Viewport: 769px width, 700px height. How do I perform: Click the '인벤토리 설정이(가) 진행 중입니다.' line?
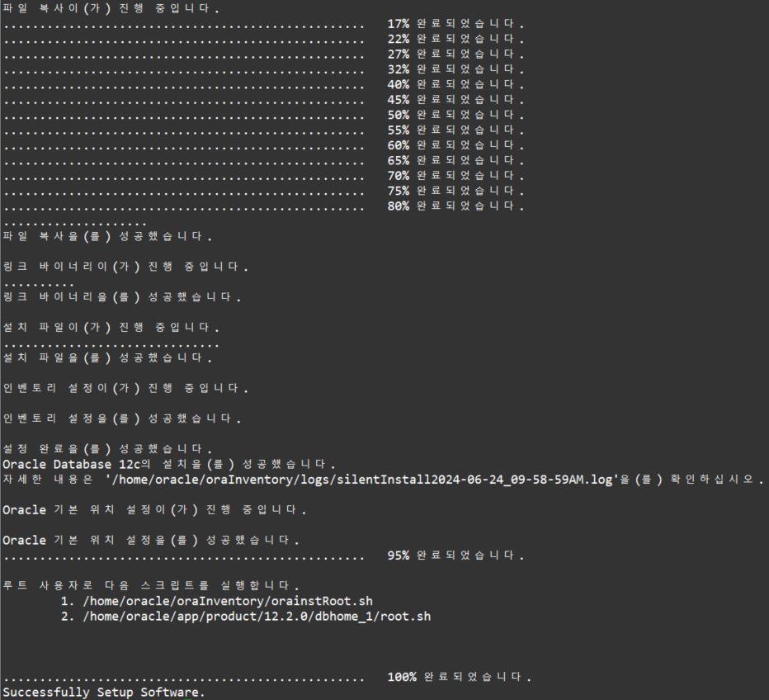tap(125, 389)
